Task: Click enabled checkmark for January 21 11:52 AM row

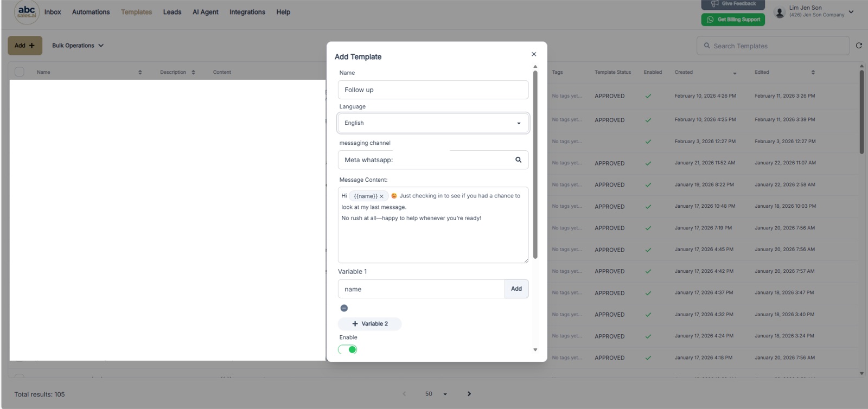Action: click(648, 163)
